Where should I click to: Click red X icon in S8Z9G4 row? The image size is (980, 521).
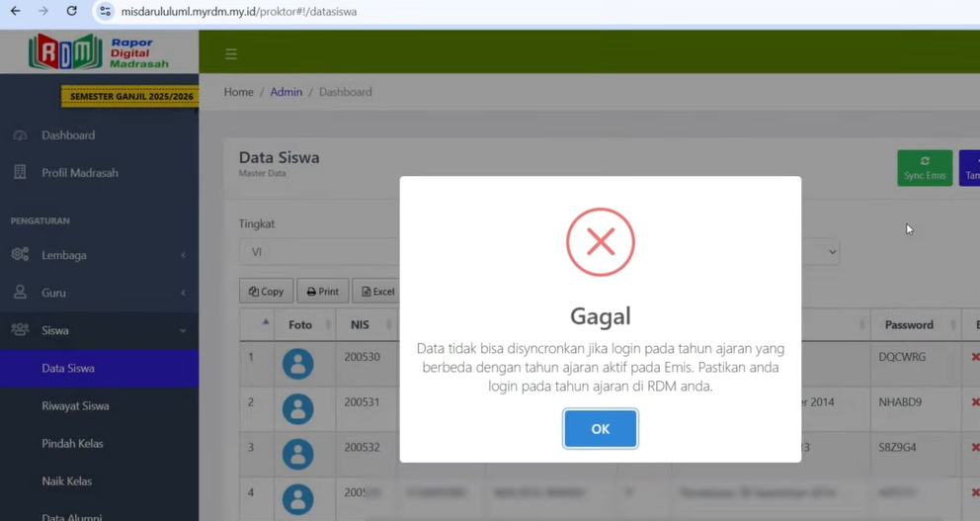(975, 447)
